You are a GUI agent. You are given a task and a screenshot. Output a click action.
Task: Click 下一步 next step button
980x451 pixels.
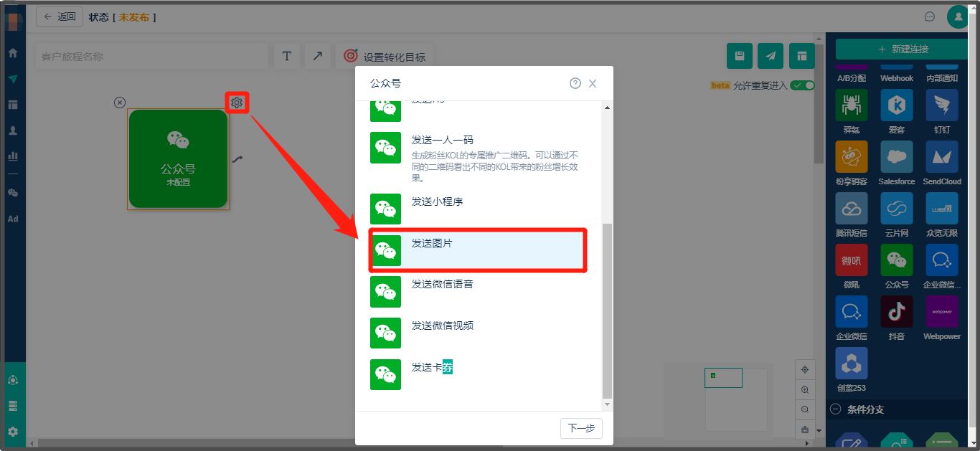[x=581, y=428]
